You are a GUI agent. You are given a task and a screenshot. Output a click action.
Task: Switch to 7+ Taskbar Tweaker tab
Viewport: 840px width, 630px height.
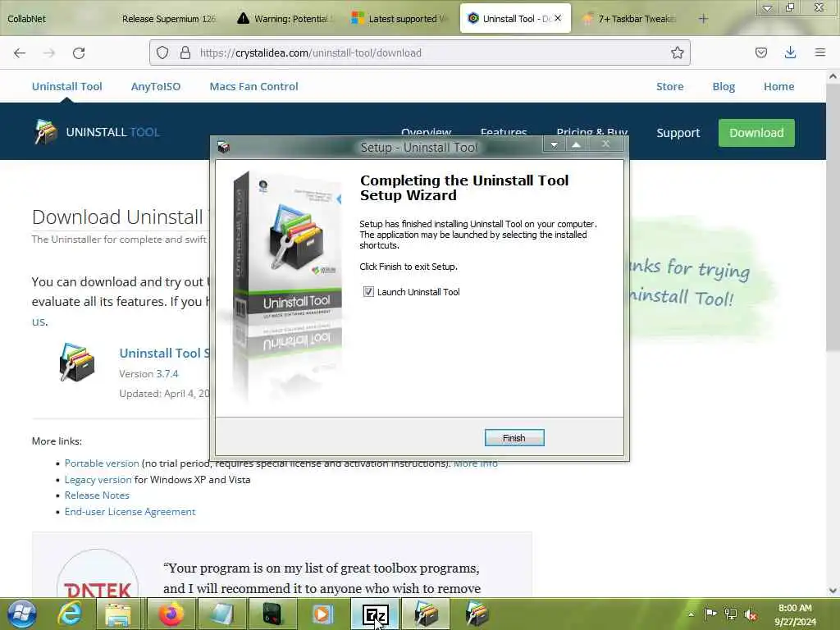coord(631,19)
